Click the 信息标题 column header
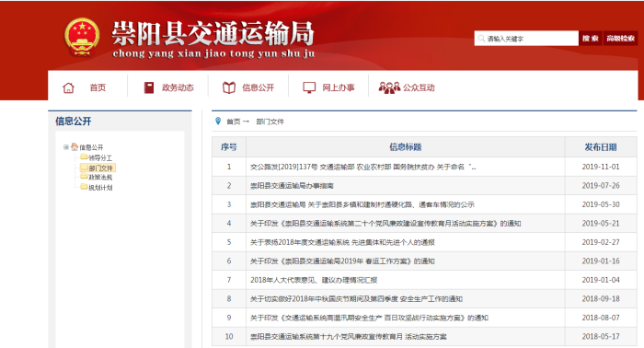Screen dimensions: 644x348 (x=406, y=147)
